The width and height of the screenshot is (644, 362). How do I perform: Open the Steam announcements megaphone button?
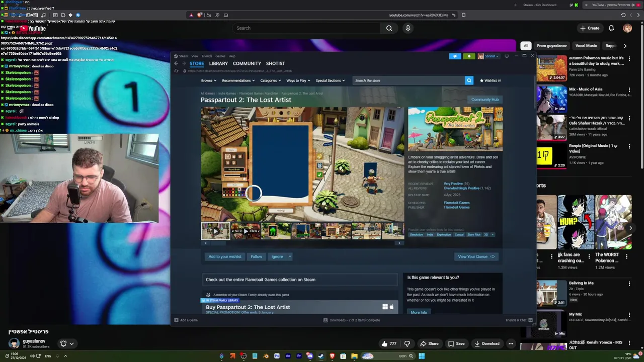[455, 56]
